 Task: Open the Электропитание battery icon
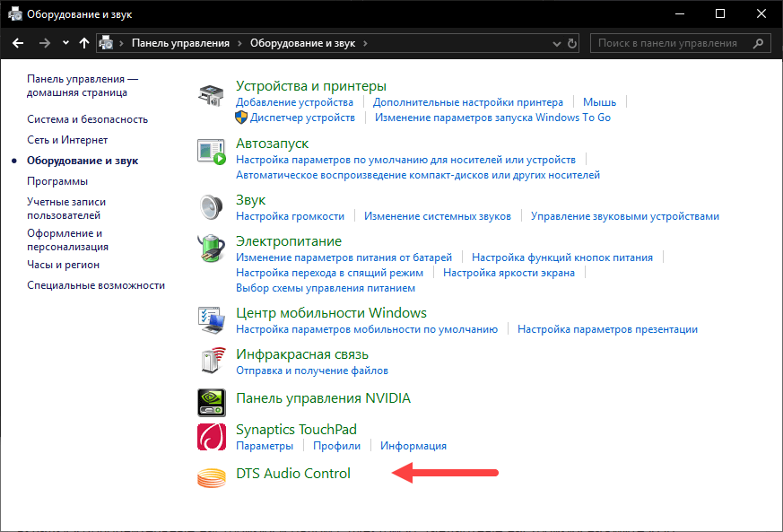coord(212,249)
